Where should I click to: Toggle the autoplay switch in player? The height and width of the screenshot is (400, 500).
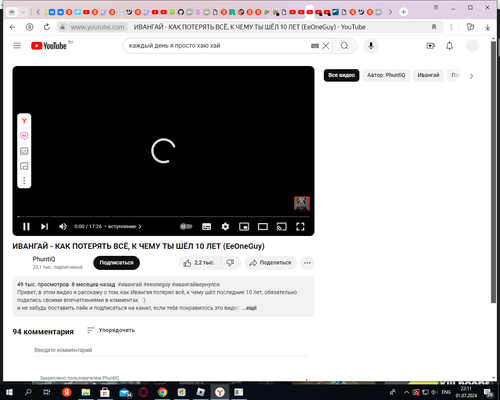[x=186, y=227]
